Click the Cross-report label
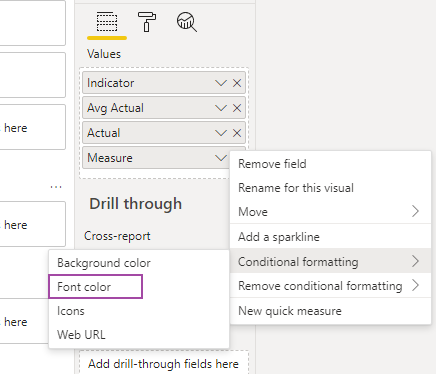Screen dimensions: 436x374 click(x=117, y=236)
